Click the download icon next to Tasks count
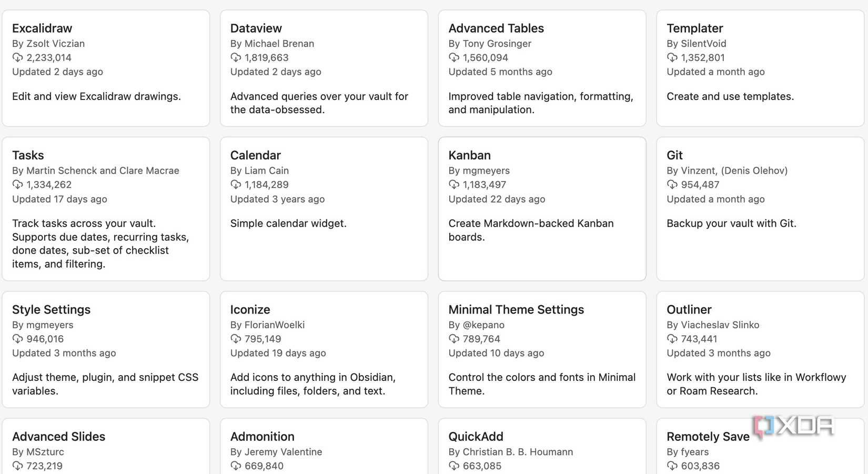Viewport: 868px width, 474px height. (x=16, y=185)
